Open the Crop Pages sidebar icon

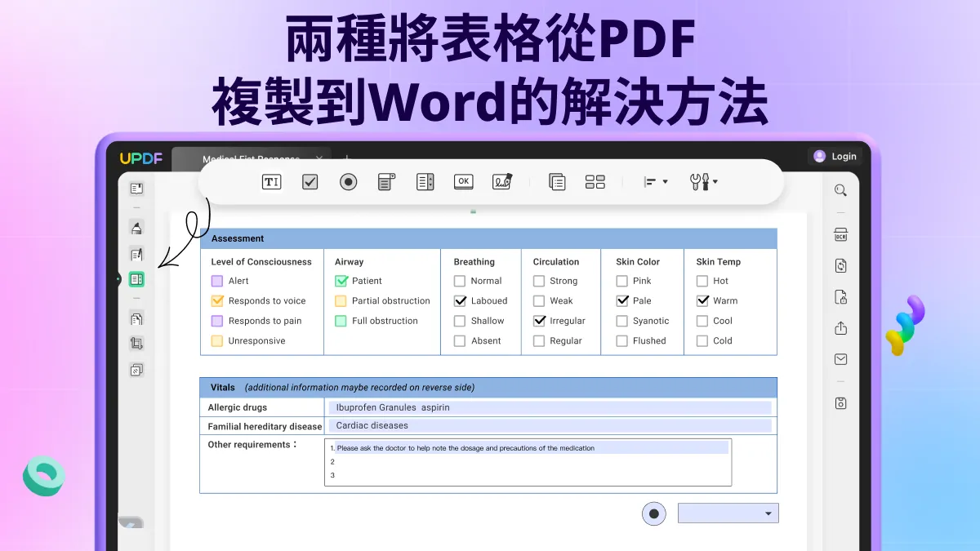coord(136,344)
